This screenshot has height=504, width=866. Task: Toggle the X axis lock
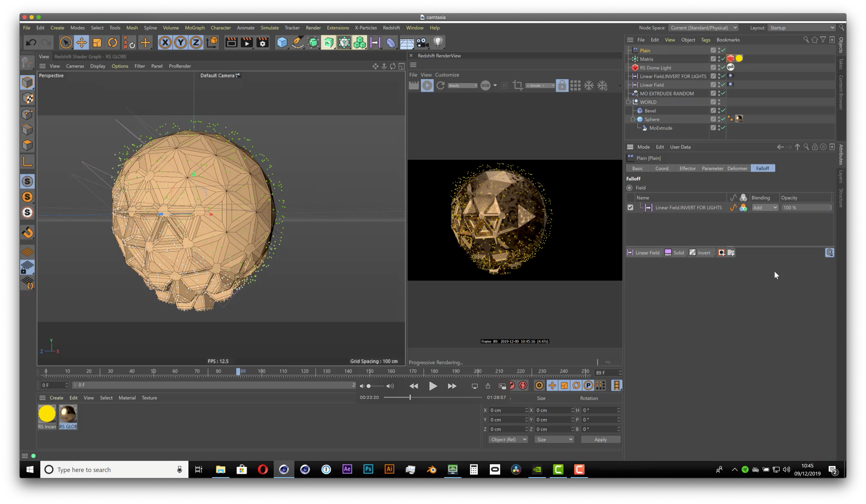165,43
